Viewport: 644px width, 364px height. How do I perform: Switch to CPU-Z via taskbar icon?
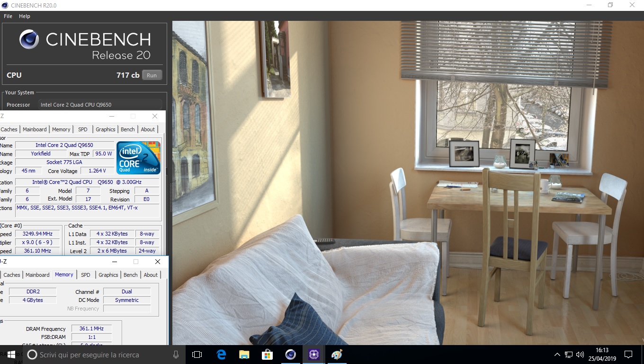tap(313, 355)
